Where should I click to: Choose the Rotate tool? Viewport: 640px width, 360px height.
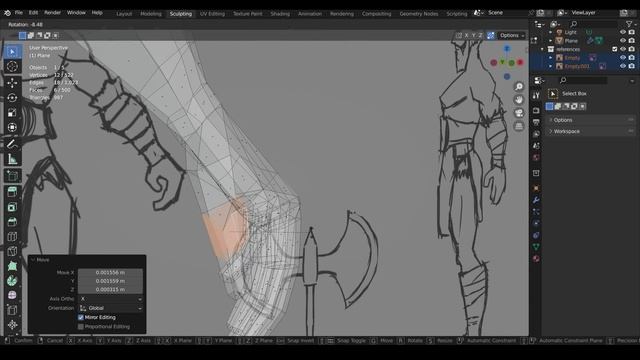point(12,98)
